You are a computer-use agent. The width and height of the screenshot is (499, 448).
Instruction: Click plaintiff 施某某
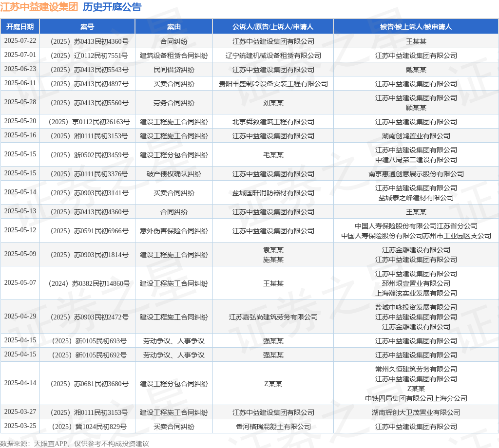(x=273, y=260)
